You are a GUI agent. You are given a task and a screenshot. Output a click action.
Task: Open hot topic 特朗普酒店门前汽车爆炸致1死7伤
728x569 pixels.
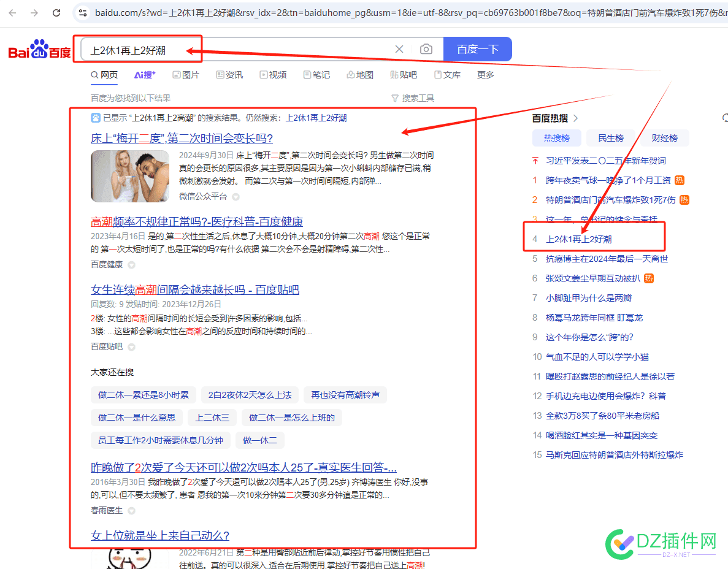(610, 200)
